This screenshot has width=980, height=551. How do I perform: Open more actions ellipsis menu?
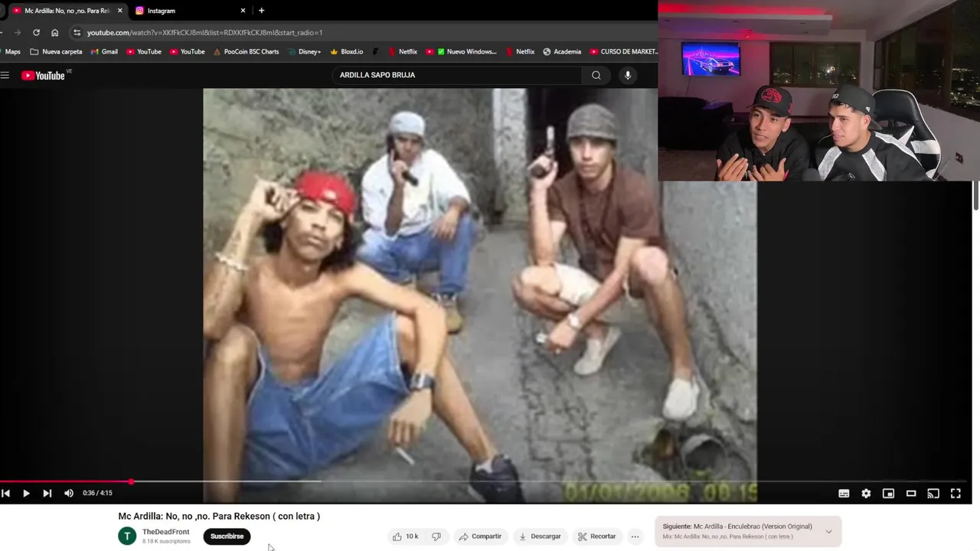pyautogui.click(x=635, y=536)
